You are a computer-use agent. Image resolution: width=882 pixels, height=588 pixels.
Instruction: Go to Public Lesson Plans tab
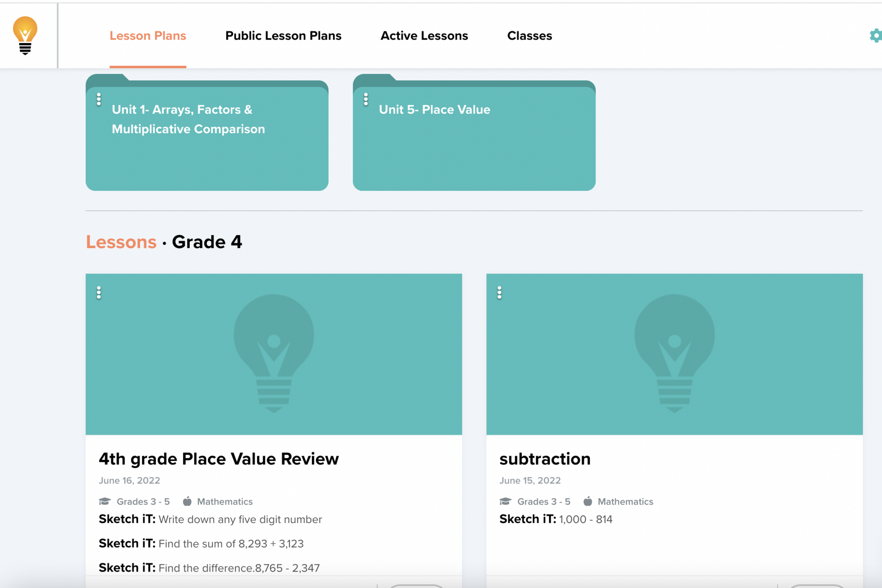pyautogui.click(x=283, y=36)
